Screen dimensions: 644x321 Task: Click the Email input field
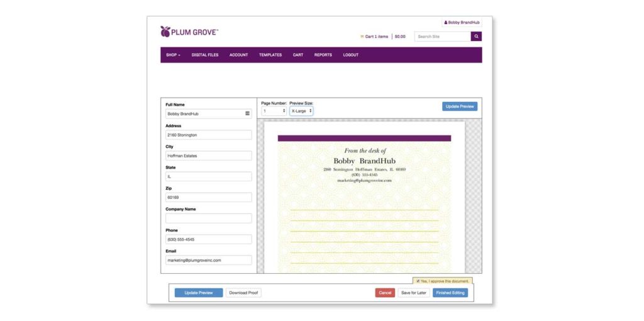209,260
